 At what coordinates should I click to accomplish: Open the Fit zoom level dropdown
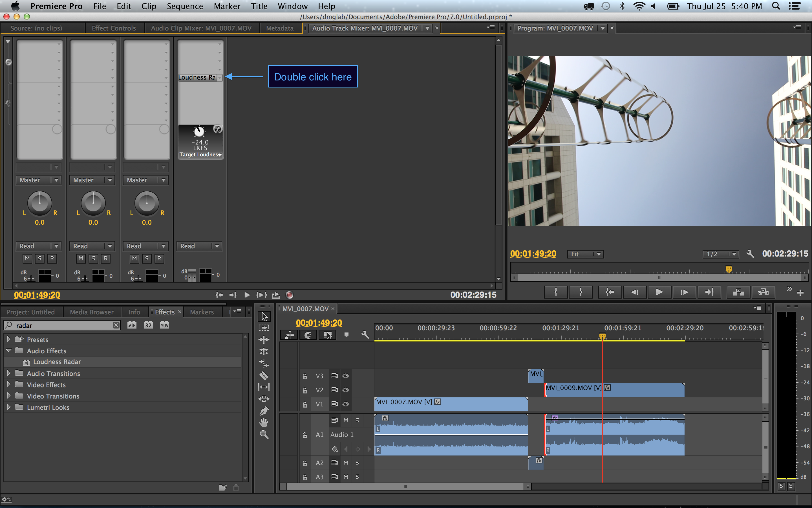coord(586,254)
